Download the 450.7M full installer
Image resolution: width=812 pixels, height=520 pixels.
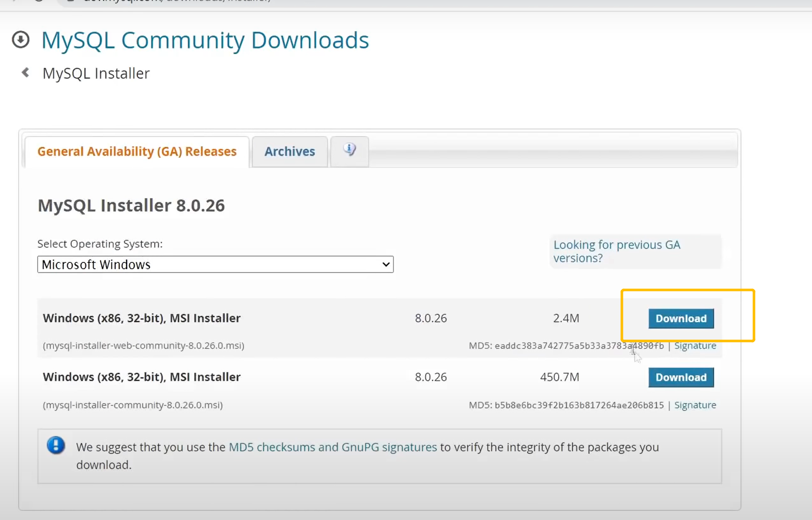point(681,377)
